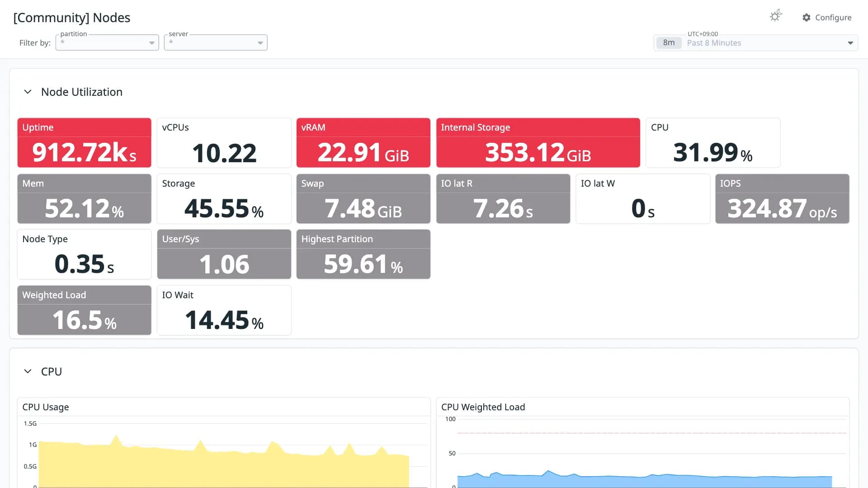Open the Past 8 Minutes time range selector
The width and height of the screenshot is (868, 488).
(756, 43)
